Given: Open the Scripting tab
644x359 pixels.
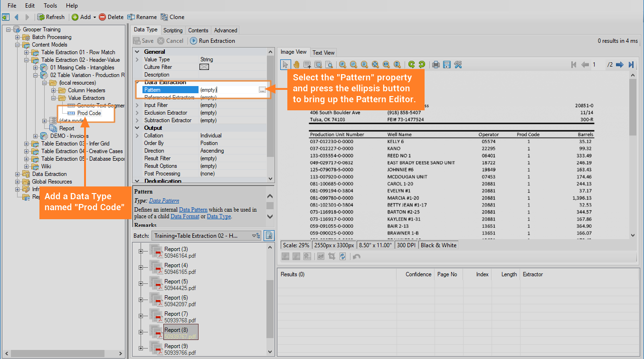Looking at the screenshot, I should 173,30.
